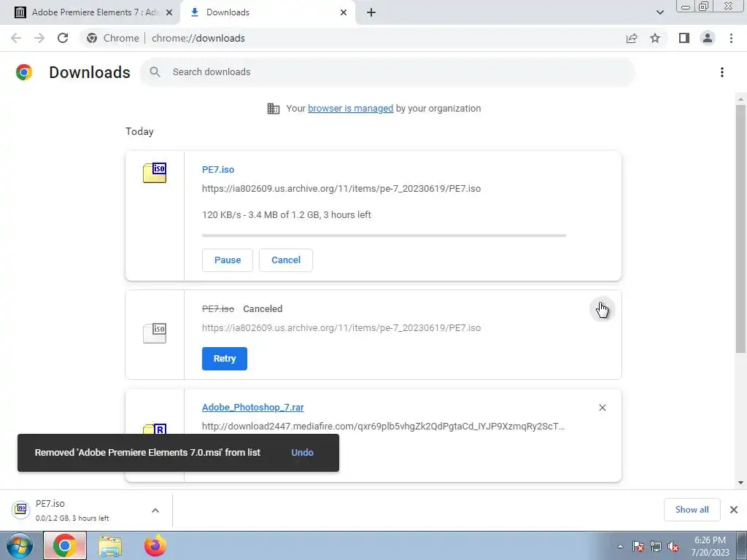This screenshot has height=560, width=747.
Task: Remove Adobe_Photoshop_7.rar from list
Action: coord(602,408)
